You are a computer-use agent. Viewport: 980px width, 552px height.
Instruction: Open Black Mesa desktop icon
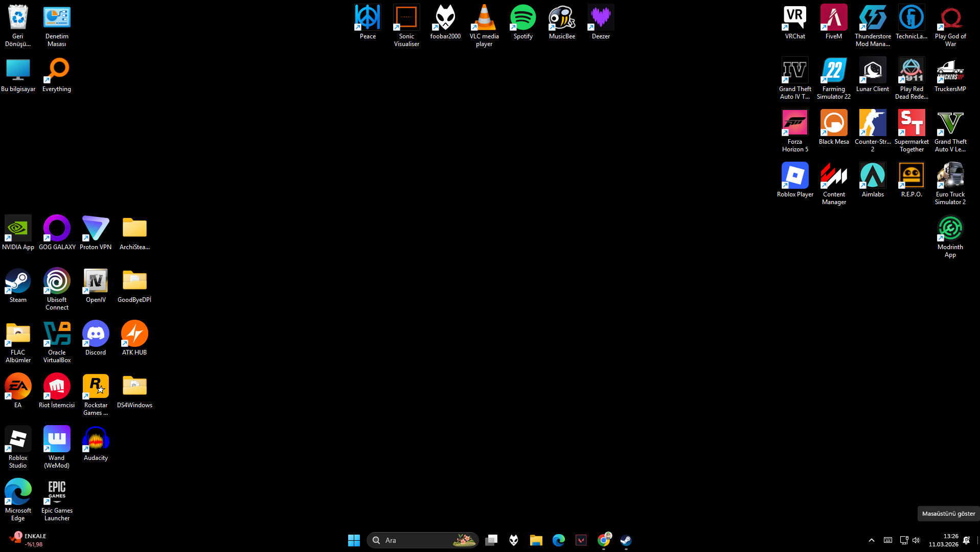(x=834, y=127)
